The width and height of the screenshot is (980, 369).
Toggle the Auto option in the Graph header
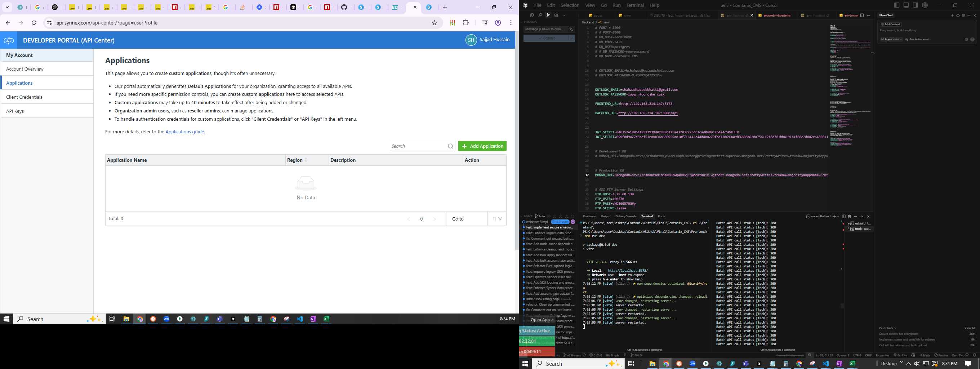(x=540, y=216)
